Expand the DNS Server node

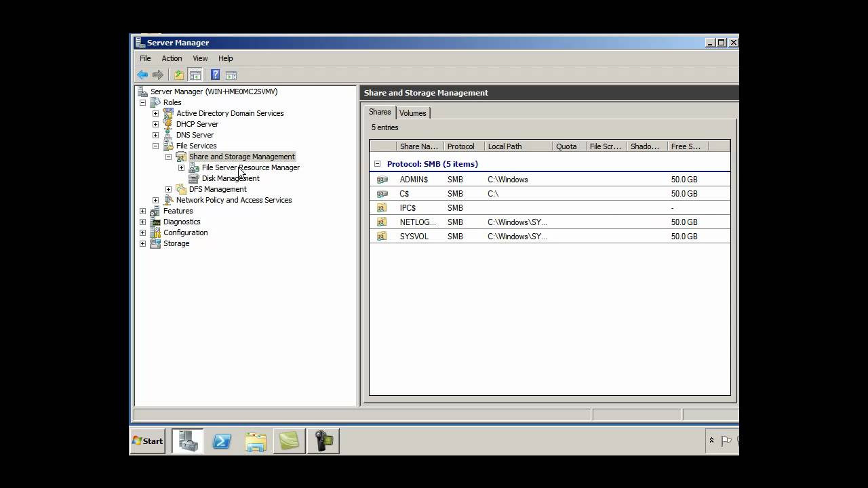pos(155,135)
